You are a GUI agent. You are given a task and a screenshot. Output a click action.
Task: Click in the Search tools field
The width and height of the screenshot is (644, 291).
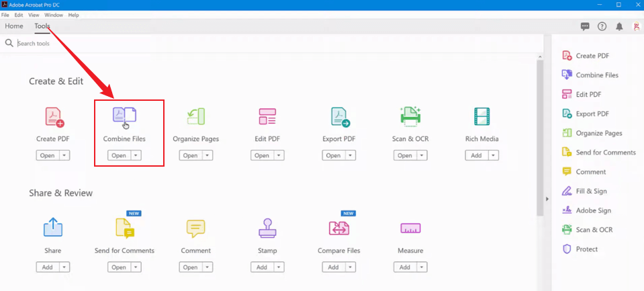[x=271, y=43]
